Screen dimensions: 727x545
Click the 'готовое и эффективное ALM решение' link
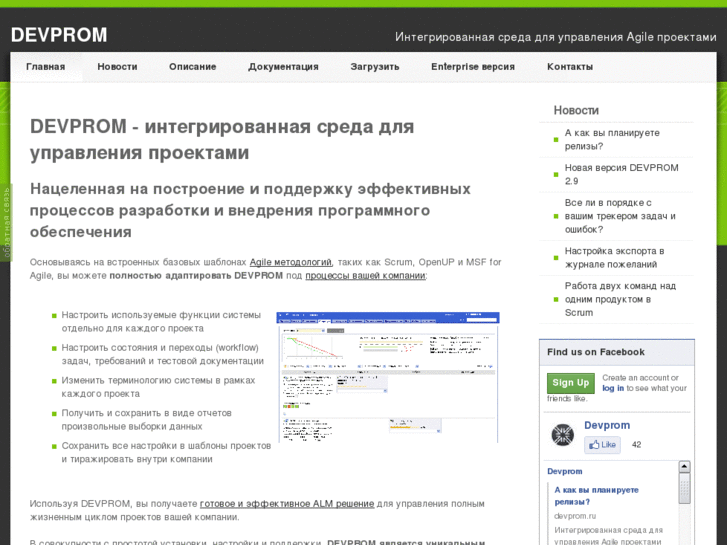(x=287, y=504)
